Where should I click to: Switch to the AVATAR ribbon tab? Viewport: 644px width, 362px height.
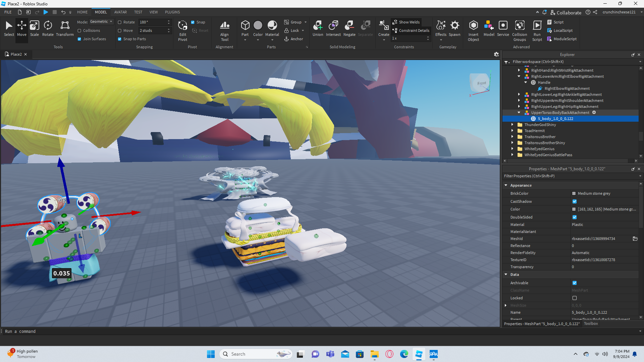pos(120,12)
